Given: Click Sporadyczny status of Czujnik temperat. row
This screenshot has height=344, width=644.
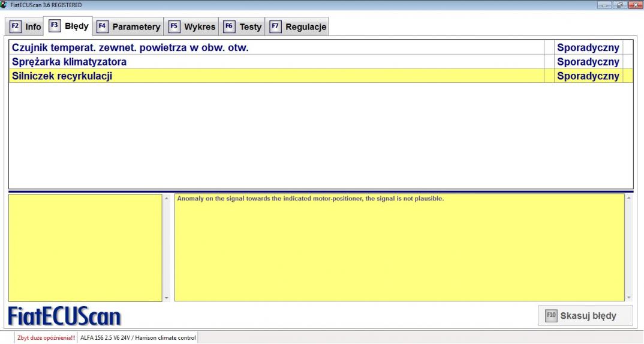Looking at the screenshot, I should 588,47.
